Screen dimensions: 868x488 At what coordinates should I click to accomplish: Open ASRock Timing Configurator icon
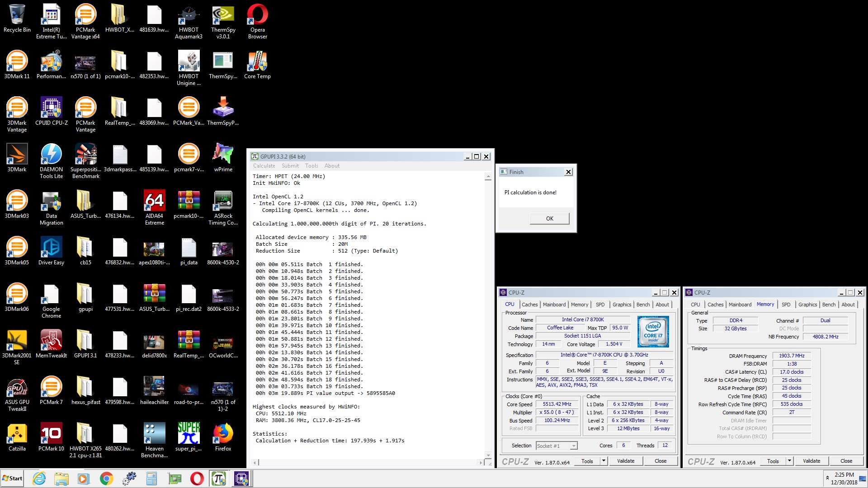click(x=223, y=207)
